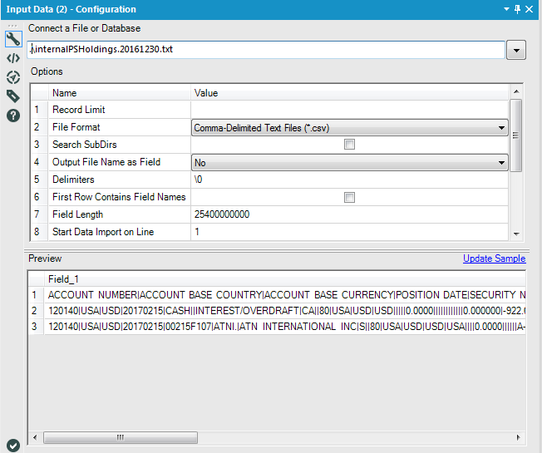Expand the File Format dropdown
This screenshot has width=542, height=453.
[x=349, y=128]
